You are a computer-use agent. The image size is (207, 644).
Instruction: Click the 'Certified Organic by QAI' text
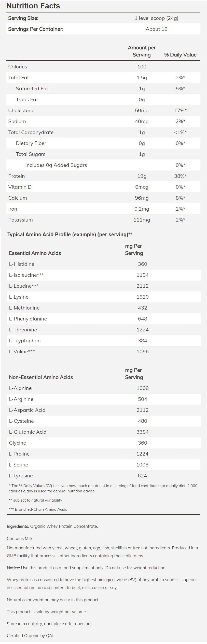click(30, 636)
